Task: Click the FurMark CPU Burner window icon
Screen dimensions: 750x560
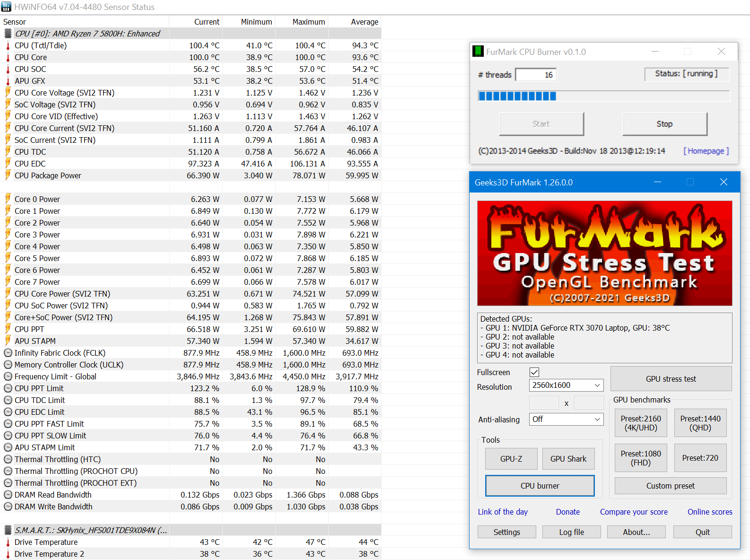Action: (478, 52)
